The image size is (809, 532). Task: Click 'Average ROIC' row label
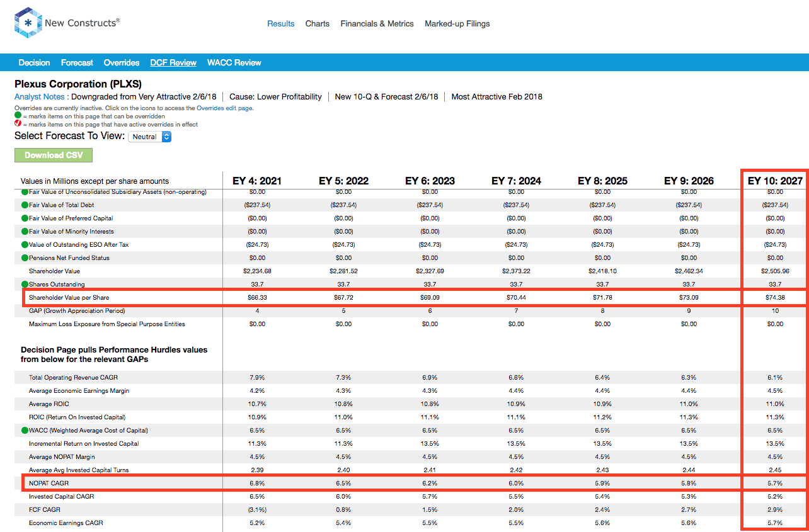[49, 404]
